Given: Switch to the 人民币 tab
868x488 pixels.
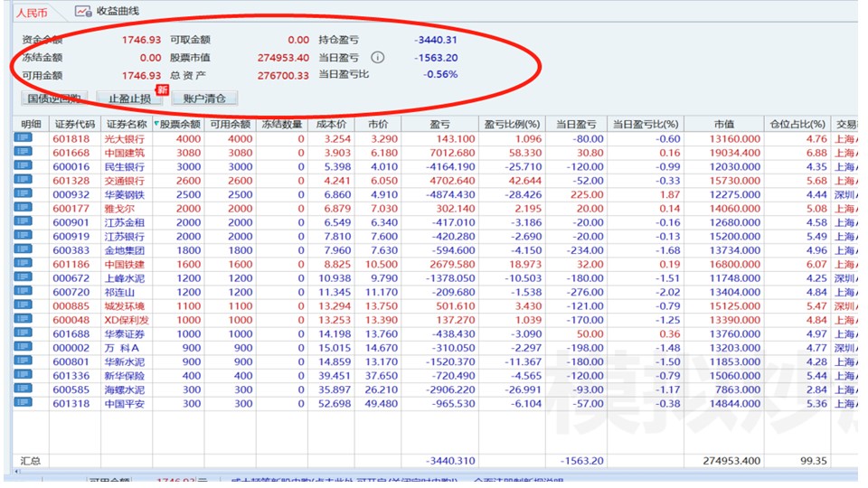Looking at the screenshot, I should [x=33, y=12].
